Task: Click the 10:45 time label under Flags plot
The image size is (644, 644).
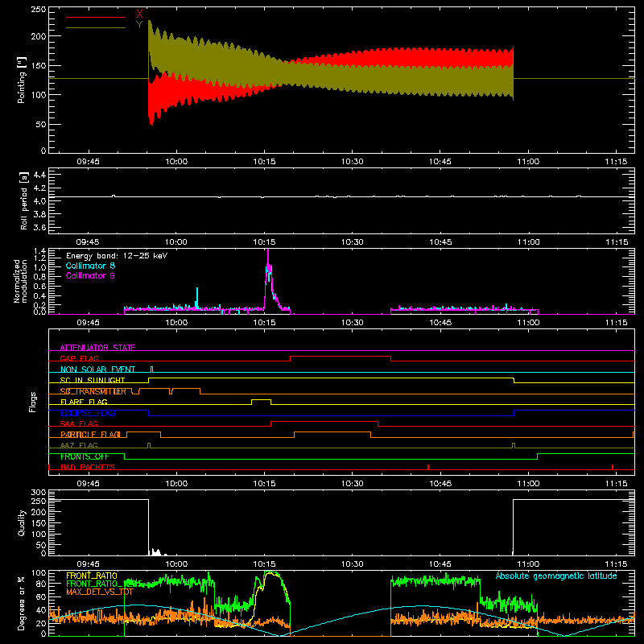Action: pyautogui.click(x=440, y=484)
